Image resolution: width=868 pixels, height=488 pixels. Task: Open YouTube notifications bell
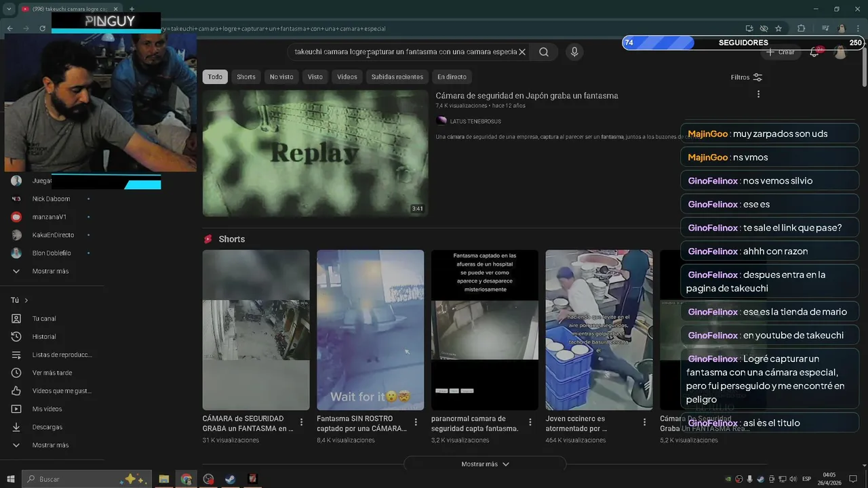click(x=814, y=52)
